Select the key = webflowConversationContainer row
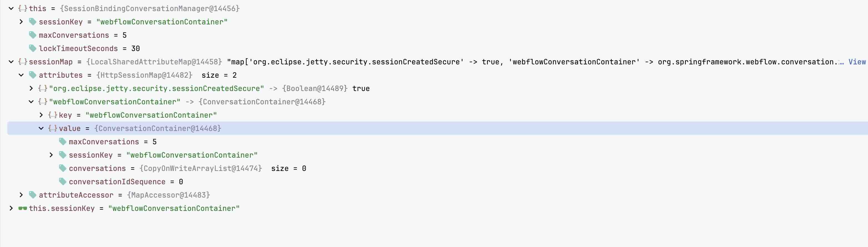 437,115
